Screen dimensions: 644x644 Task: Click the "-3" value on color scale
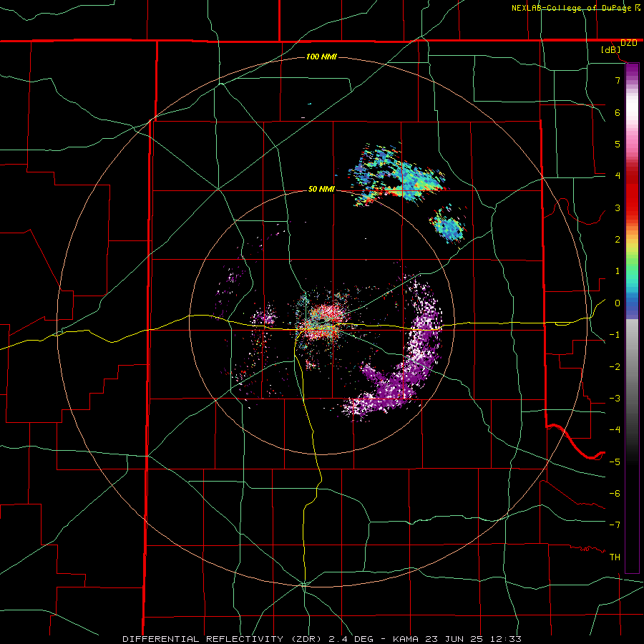pyautogui.click(x=615, y=399)
